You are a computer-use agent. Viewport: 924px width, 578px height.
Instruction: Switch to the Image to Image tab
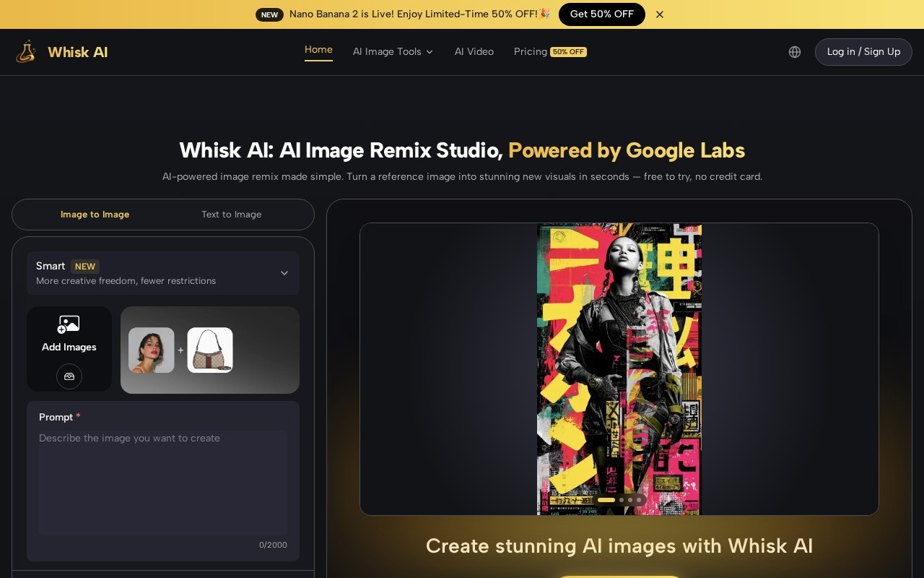(x=95, y=215)
